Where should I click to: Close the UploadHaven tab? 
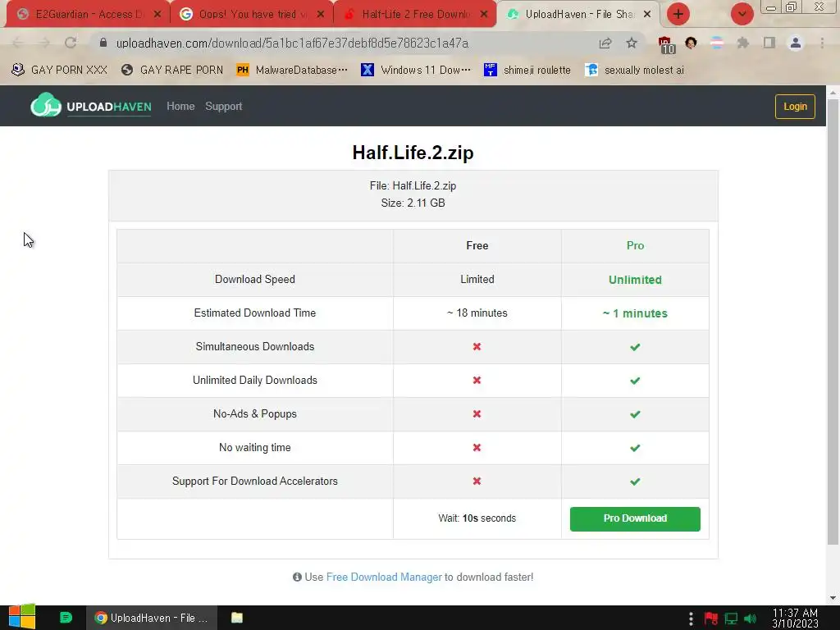click(x=647, y=14)
